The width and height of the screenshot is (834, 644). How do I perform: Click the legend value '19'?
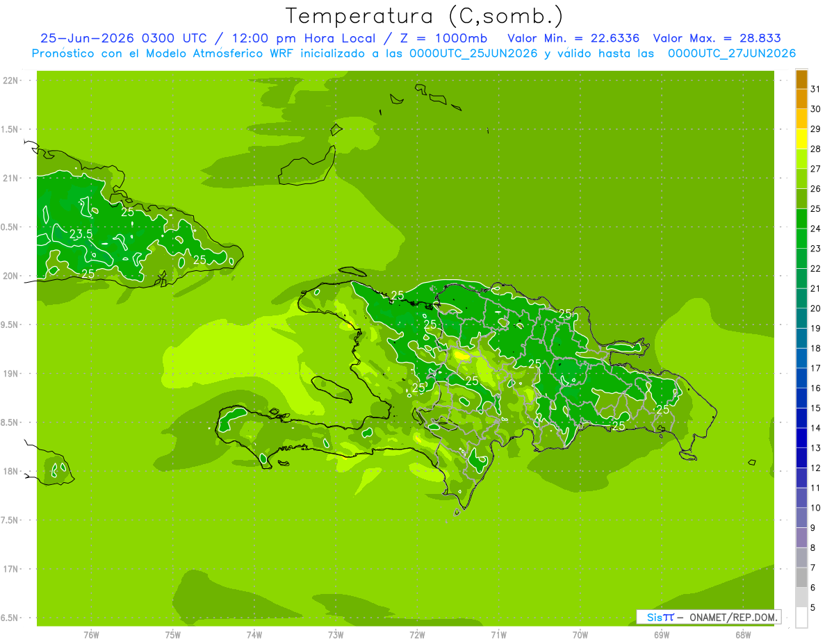815,329
